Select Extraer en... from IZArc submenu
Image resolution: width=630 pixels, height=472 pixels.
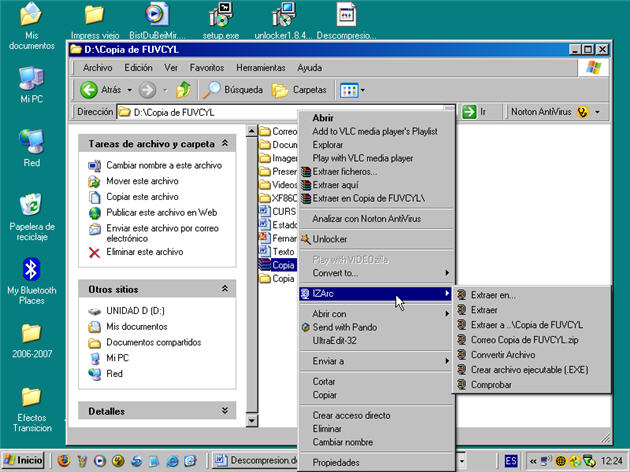(x=492, y=295)
